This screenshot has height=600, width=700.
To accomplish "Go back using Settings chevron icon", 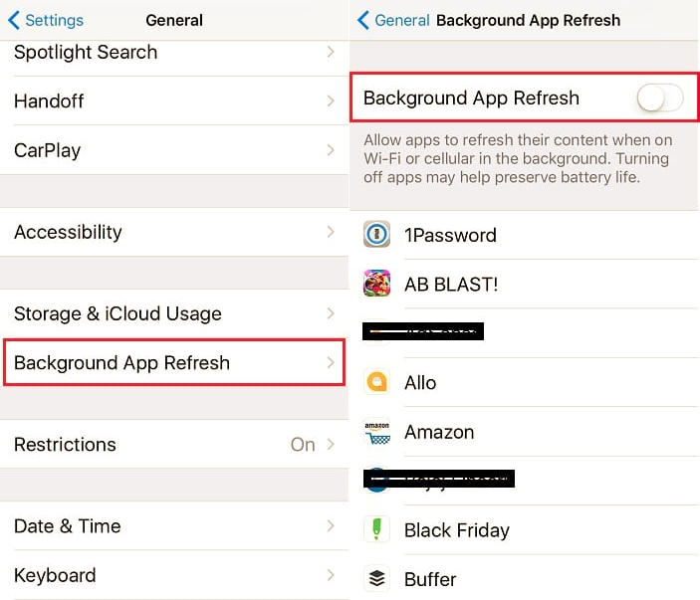I will pyautogui.click(x=14, y=20).
